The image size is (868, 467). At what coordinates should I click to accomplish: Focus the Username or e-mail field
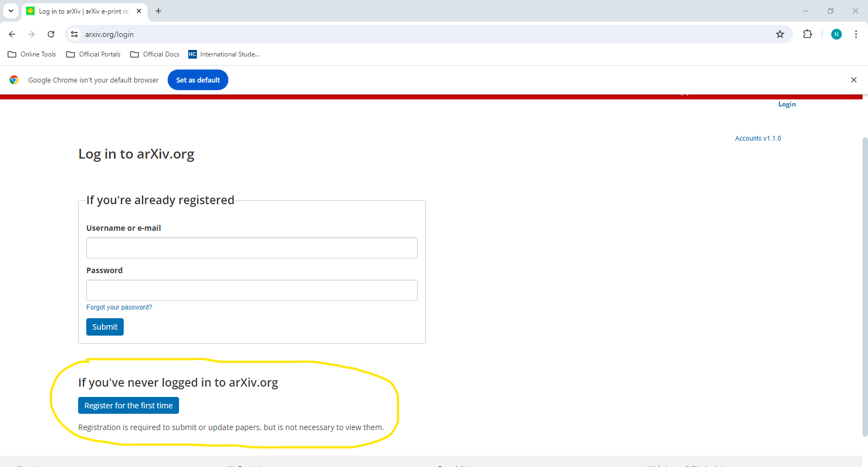pyautogui.click(x=252, y=248)
